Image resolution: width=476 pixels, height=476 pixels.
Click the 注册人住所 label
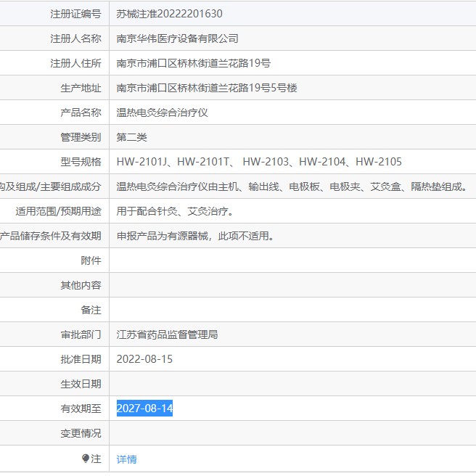[75, 63]
